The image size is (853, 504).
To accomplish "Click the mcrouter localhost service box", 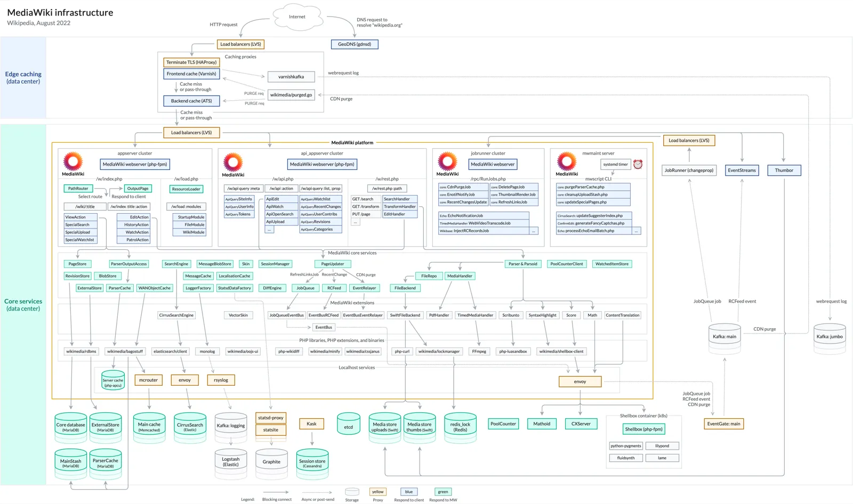I will [149, 380].
